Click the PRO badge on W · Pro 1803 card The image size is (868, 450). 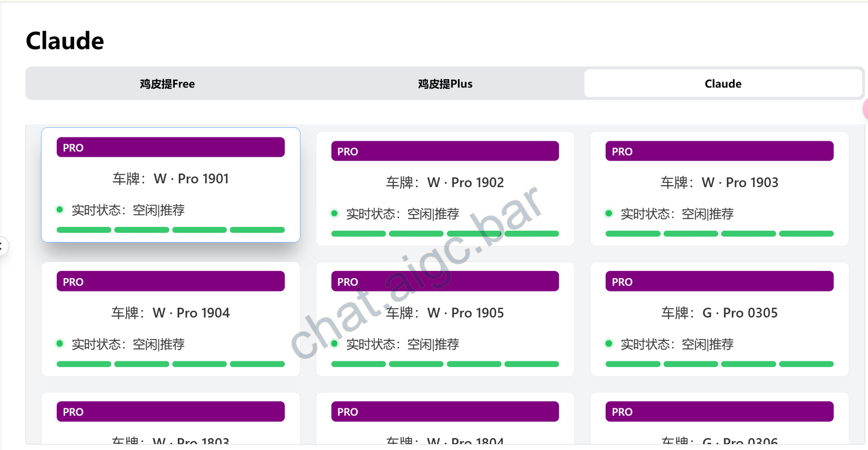tap(171, 411)
